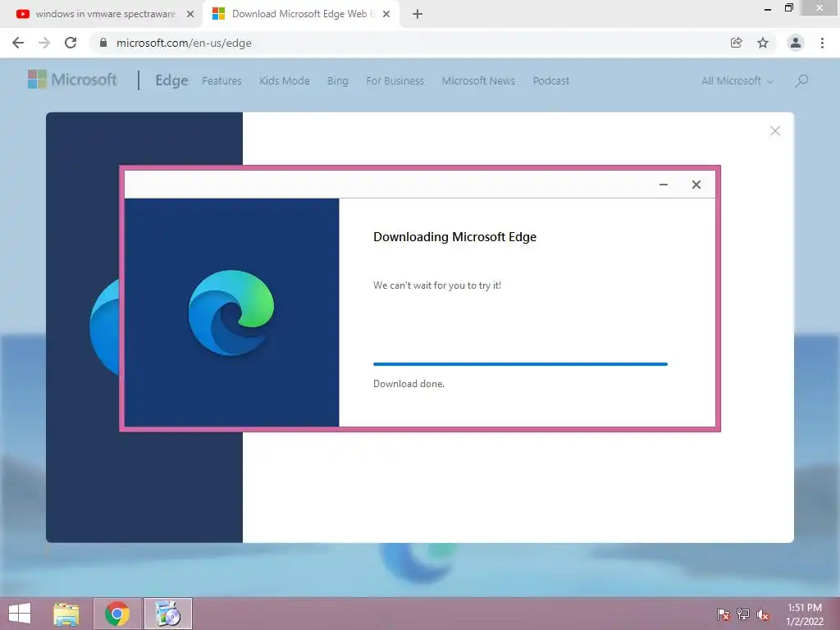Click the installer disc icon in taskbar
Viewport: 840px width, 630px height.
[168, 614]
